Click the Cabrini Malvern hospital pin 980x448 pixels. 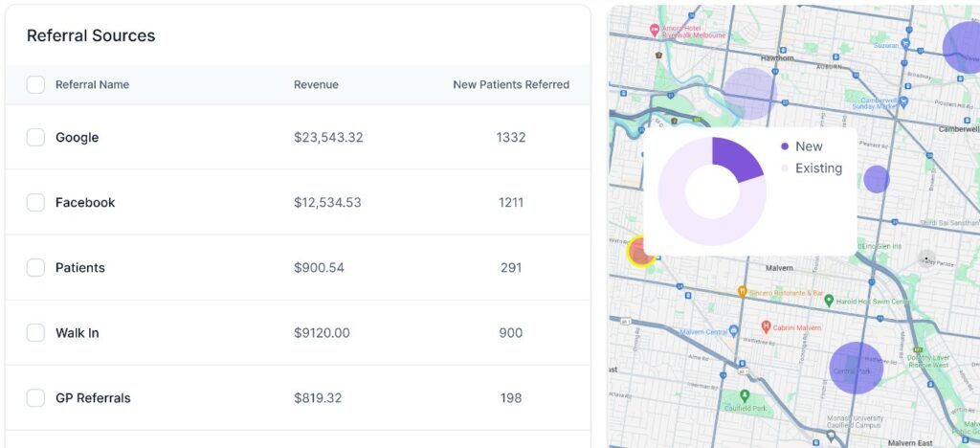point(766,326)
